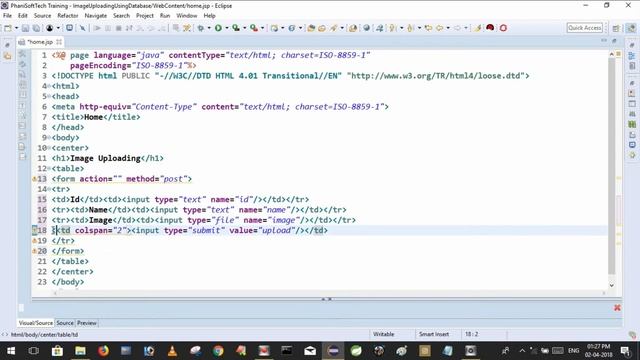The width and height of the screenshot is (640, 360).
Task: Open the Navigate menu
Action: tap(96, 16)
